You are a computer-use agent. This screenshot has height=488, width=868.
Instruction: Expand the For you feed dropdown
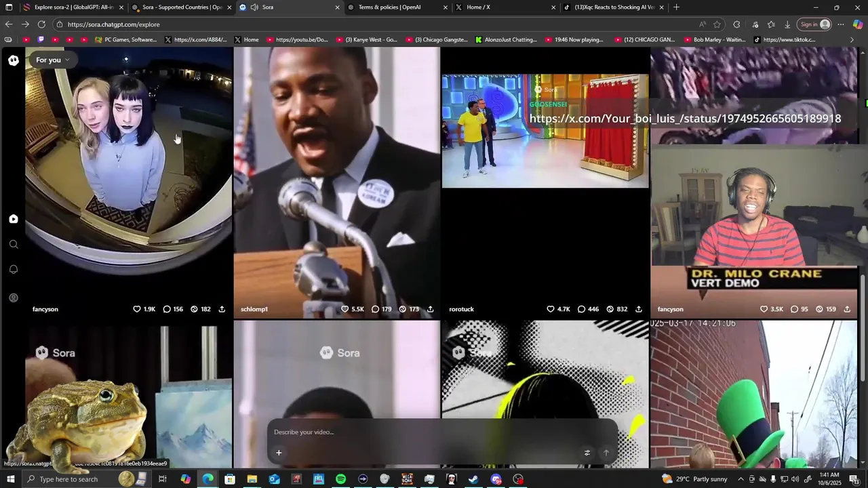coord(53,60)
